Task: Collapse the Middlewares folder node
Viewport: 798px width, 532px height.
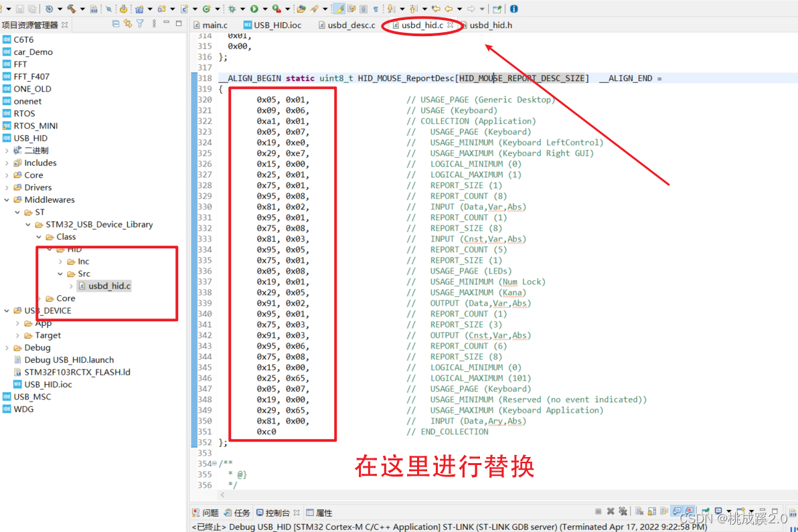Action: 7,200
